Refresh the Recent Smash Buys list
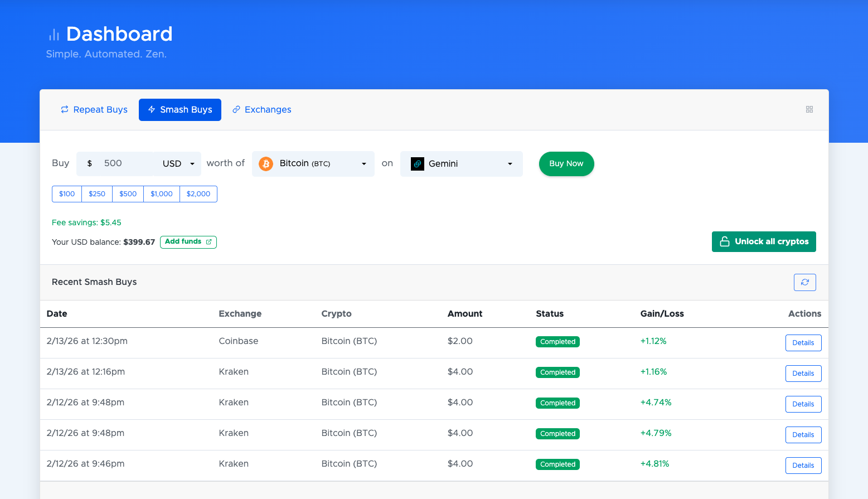 pos(804,282)
